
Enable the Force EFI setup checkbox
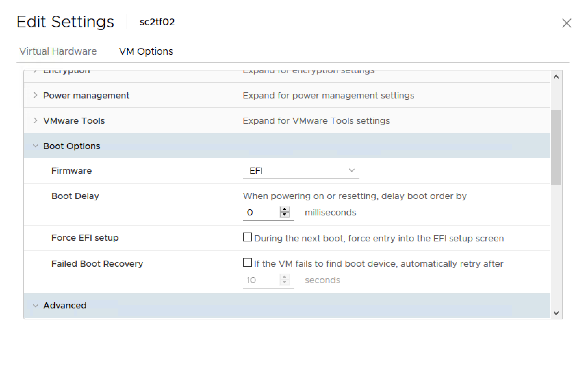pos(247,237)
